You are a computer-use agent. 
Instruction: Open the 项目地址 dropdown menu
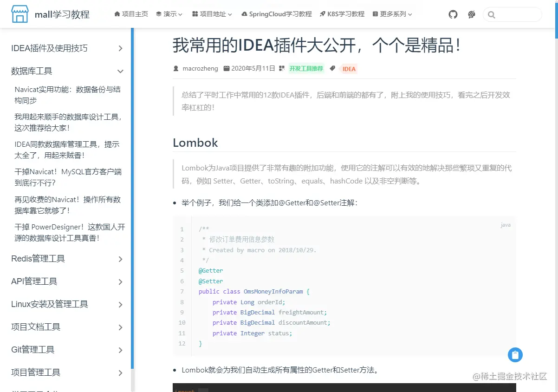coord(212,14)
